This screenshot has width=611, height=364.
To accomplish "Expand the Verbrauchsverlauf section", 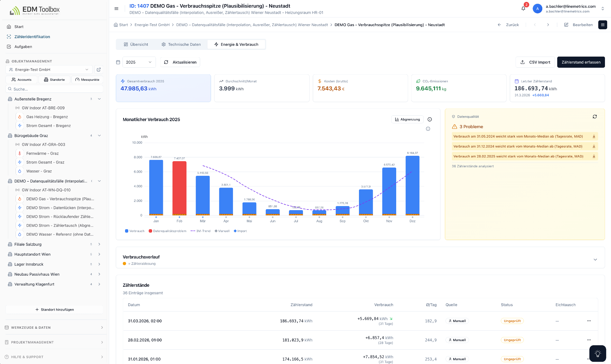I will (x=595, y=260).
